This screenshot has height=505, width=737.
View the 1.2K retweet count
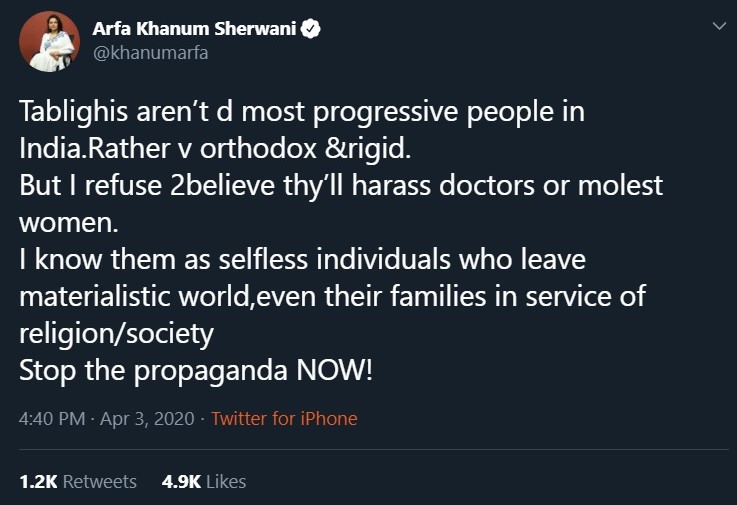pos(38,481)
